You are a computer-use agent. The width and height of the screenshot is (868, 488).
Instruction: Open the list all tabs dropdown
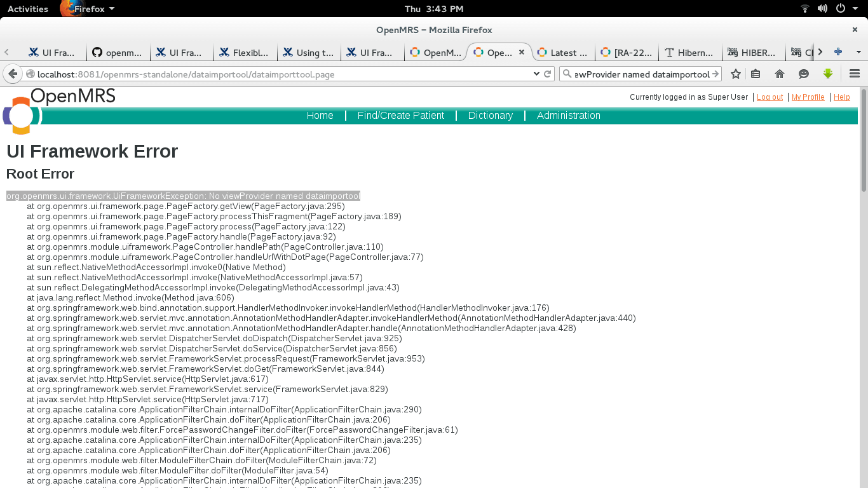click(x=858, y=52)
